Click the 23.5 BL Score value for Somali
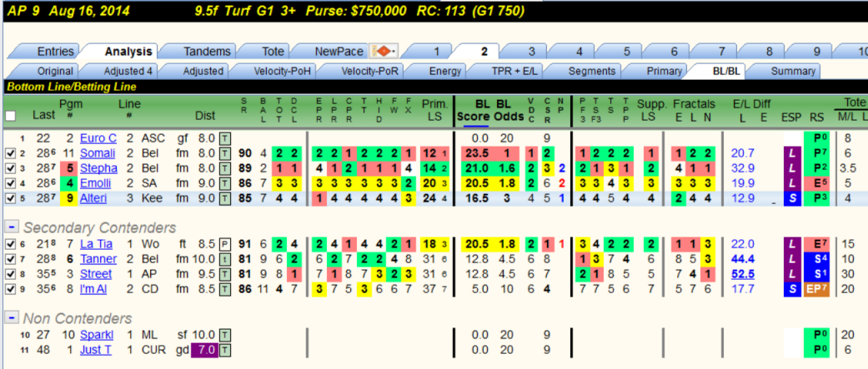The image size is (868, 369). tap(475, 153)
